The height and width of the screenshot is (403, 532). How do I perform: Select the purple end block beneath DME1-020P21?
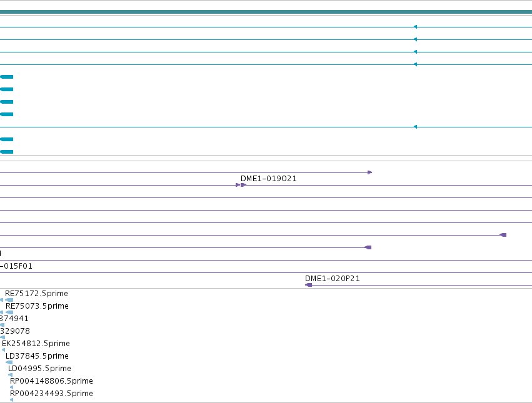pos(309,285)
